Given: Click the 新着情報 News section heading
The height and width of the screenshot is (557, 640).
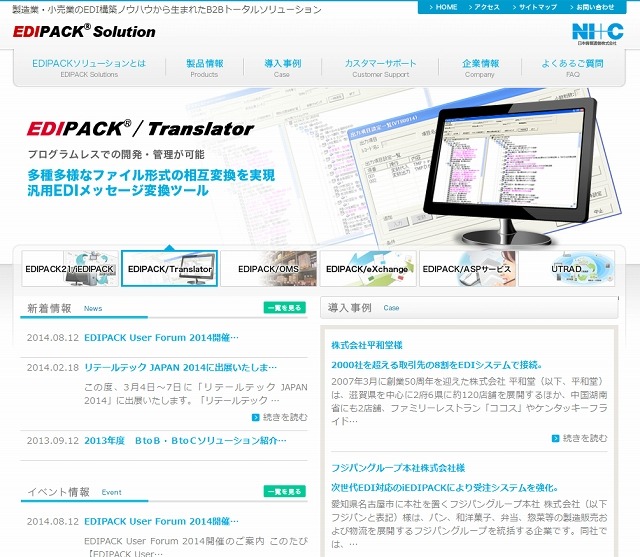Looking at the screenshot, I should coord(64,308).
